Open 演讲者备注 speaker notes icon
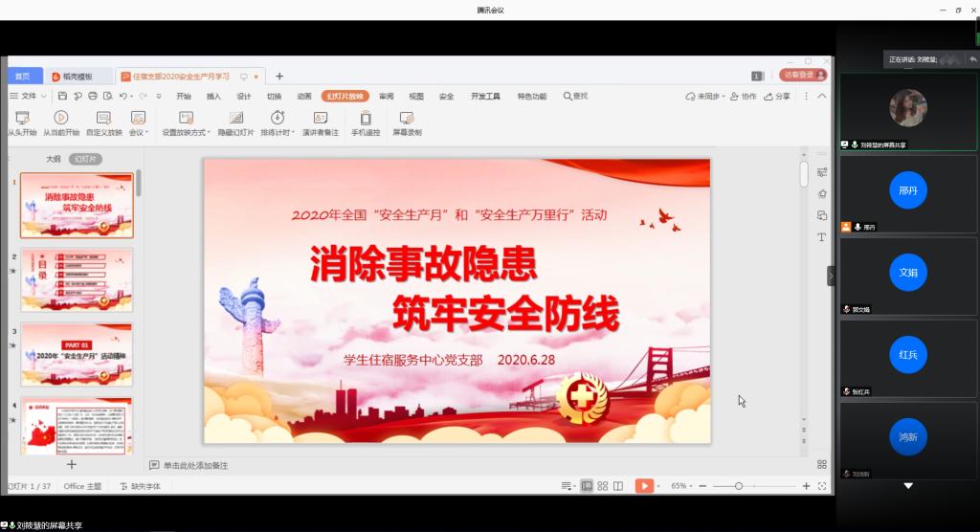 click(x=320, y=117)
